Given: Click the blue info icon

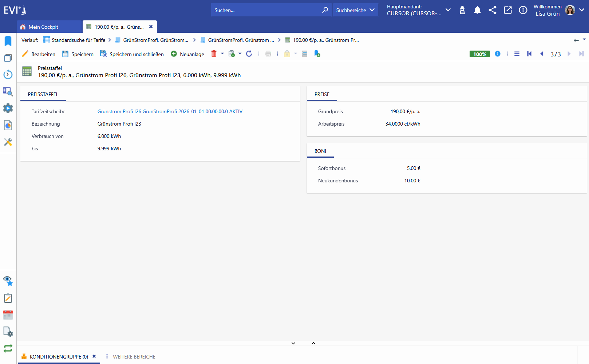Looking at the screenshot, I should pos(498,54).
